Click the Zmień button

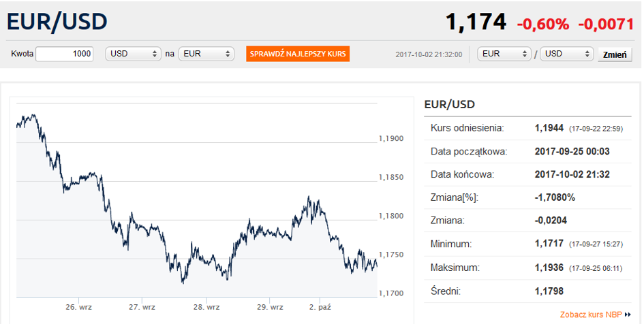click(615, 54)
